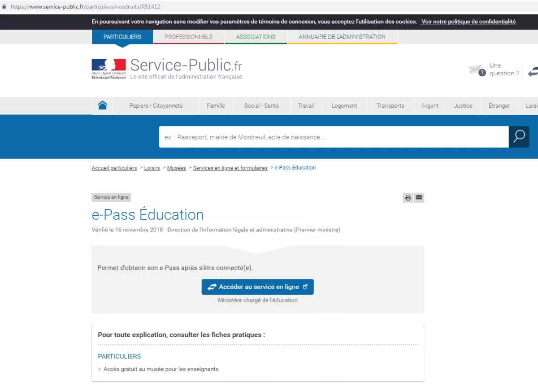Click the Une question ? link
This screenshot has height=392, width=538.
tap(504, 70)
